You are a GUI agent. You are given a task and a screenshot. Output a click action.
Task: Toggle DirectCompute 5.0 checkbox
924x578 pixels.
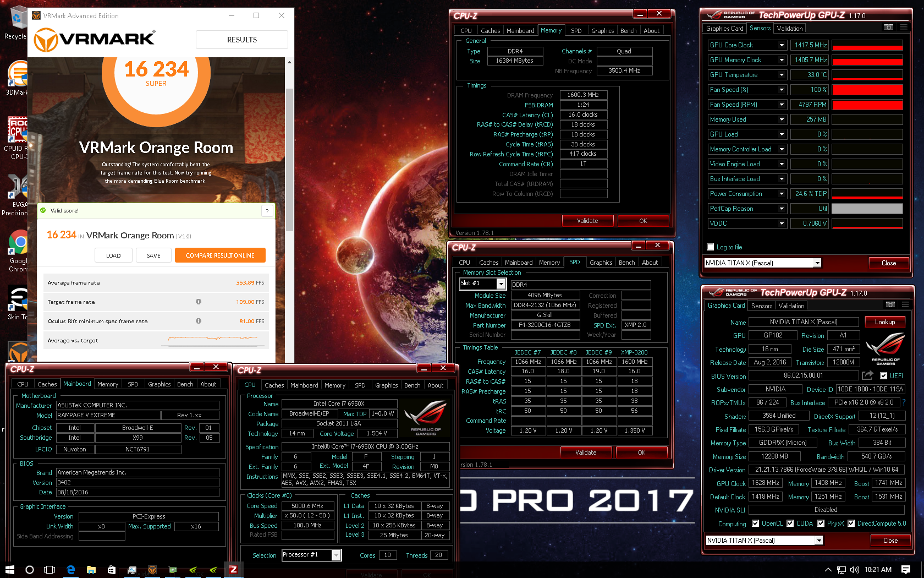[851, 524]
